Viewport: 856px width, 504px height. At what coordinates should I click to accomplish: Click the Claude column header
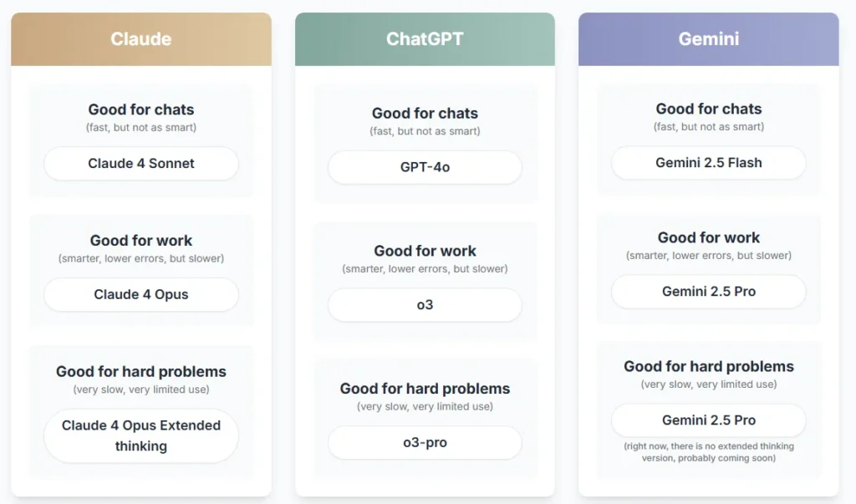coord(140,39)
